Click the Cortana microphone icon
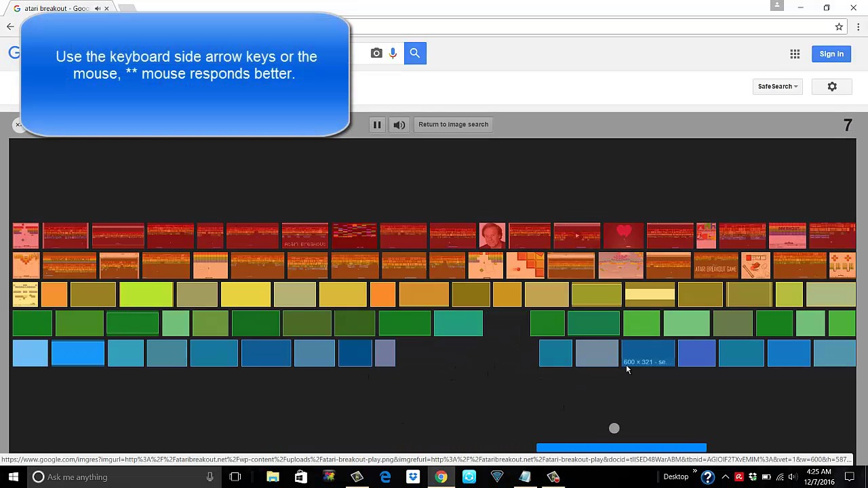The width and height of the screenshot is (868, 488). pos(210,477)
